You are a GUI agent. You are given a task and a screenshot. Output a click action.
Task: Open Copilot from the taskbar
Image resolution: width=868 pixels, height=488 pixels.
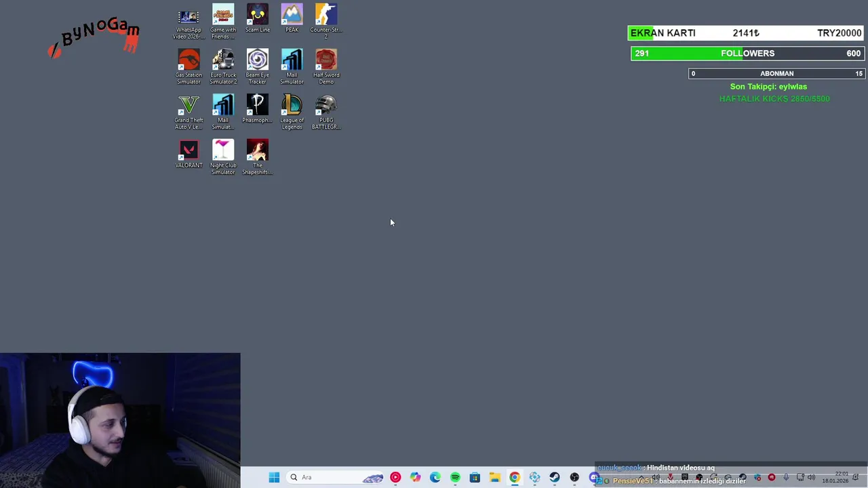[415, 477]
